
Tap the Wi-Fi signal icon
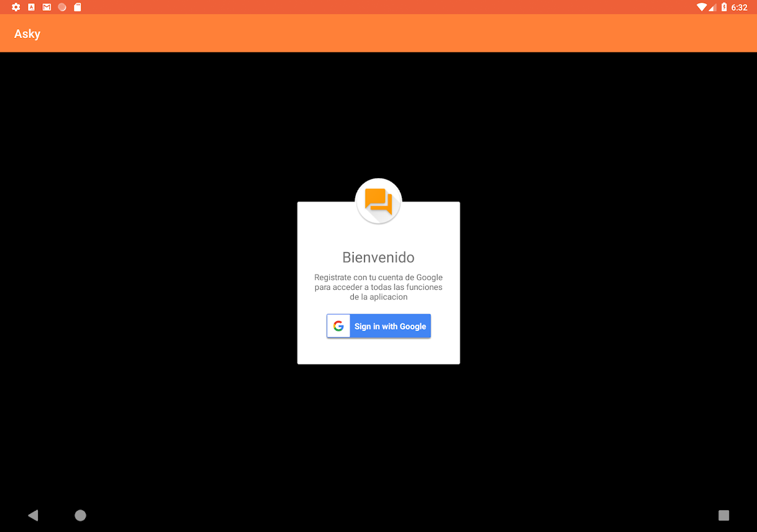click(702, 7)
